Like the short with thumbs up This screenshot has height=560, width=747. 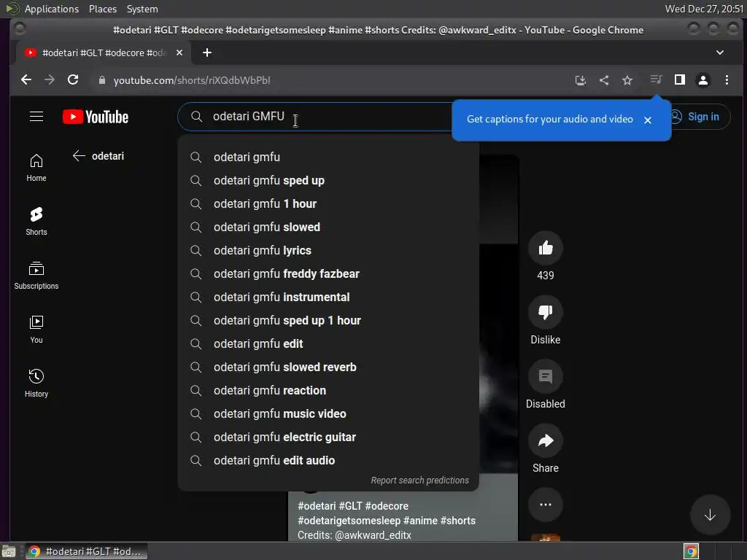pyautogui.click(x=546, y=248)
